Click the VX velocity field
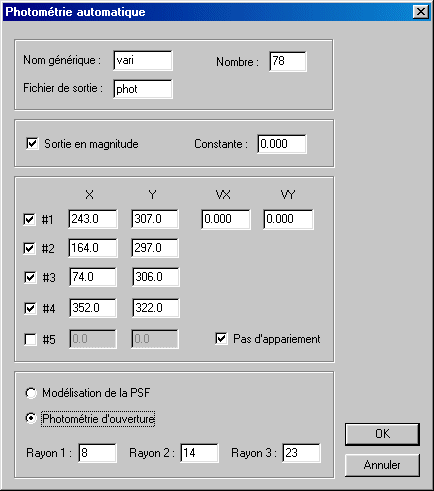The height and width of the screenshot is (491, 434). (x=226, y=219)
